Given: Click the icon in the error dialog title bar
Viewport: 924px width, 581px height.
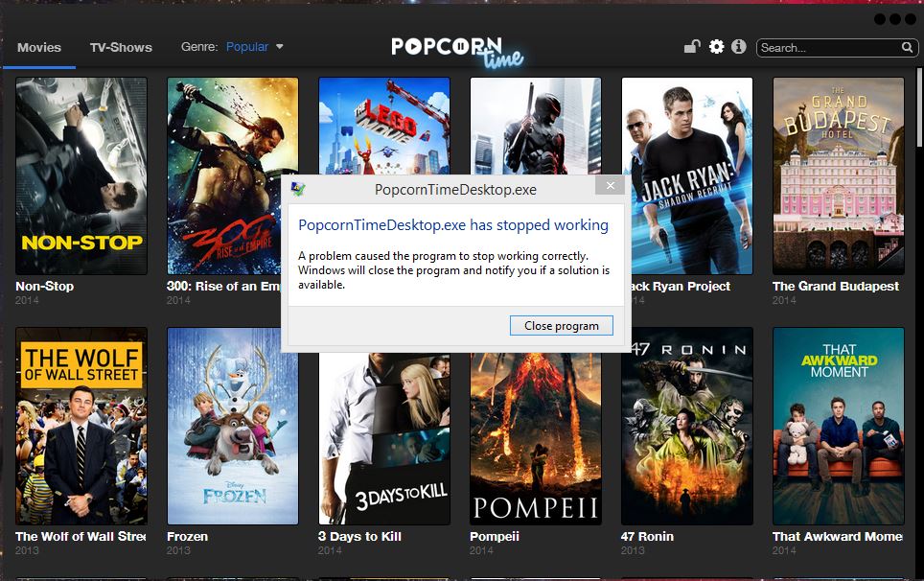Looking at the screenshot, I should tap(298, 188).
